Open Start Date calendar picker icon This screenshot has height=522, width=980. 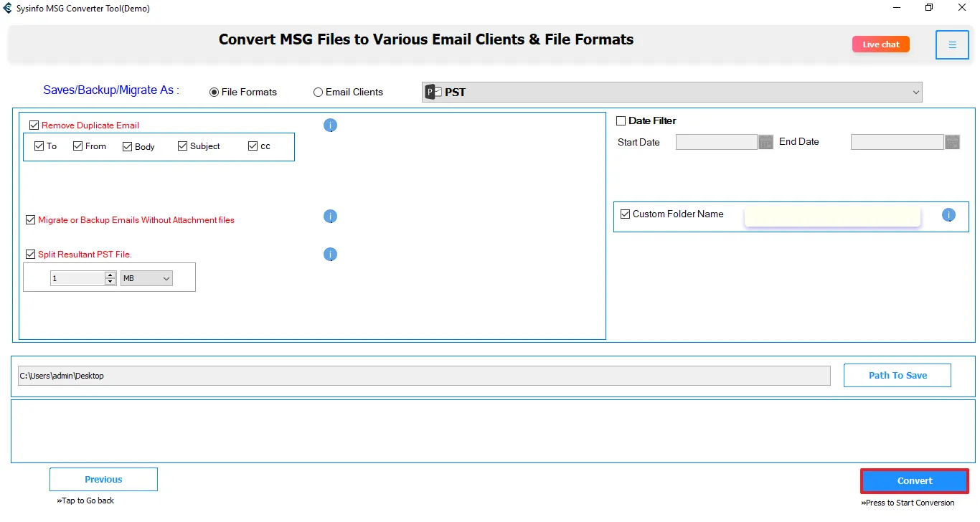(765, 142)
